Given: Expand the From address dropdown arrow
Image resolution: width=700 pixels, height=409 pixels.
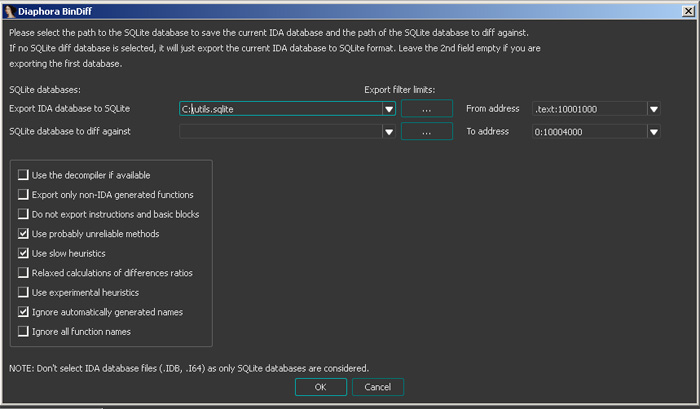Looking at the screenshot, I should [x=654, y=109].
